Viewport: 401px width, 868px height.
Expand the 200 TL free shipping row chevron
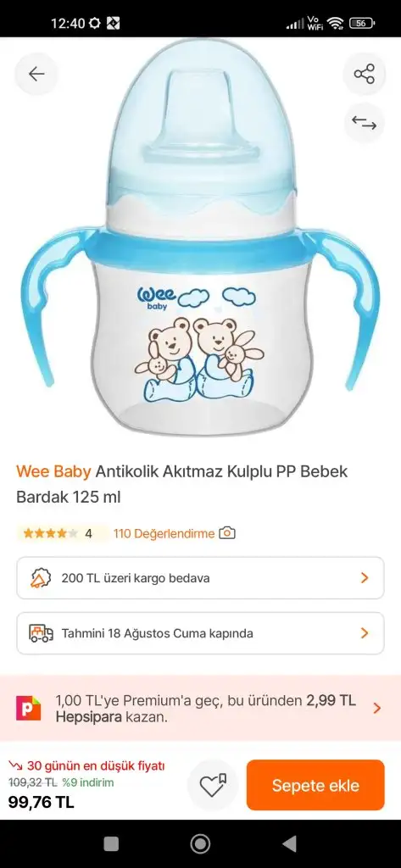[365, 578]
